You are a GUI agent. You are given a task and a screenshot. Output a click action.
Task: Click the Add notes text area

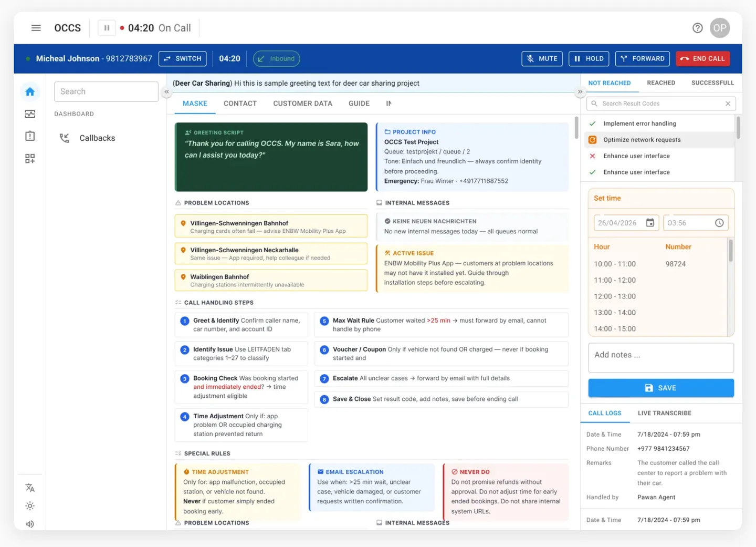coord(661,358)
